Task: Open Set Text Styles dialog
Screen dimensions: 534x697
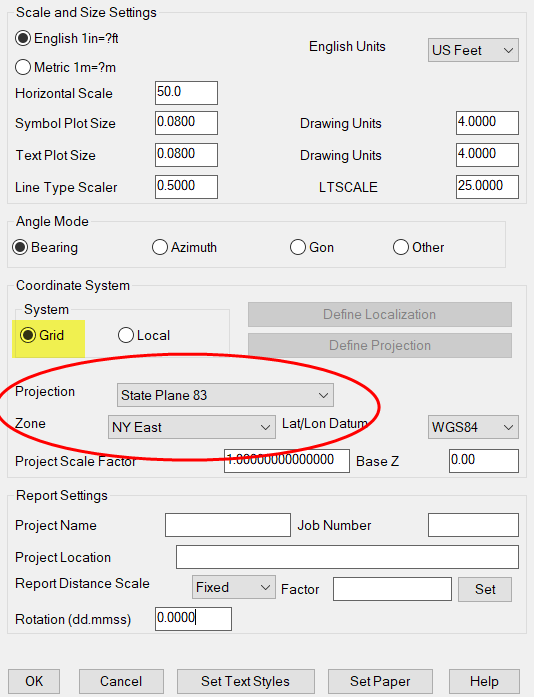Action: click(x=245, y=681)
